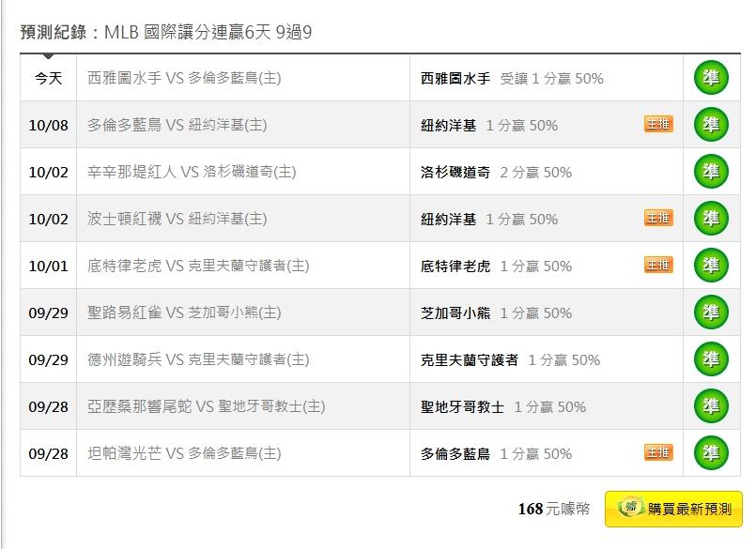Click the green 準 icon for 多倫多藍鳥 VS 紐約洋基
756x549 pixels.
pyautogui.click(x=711, y=125)
